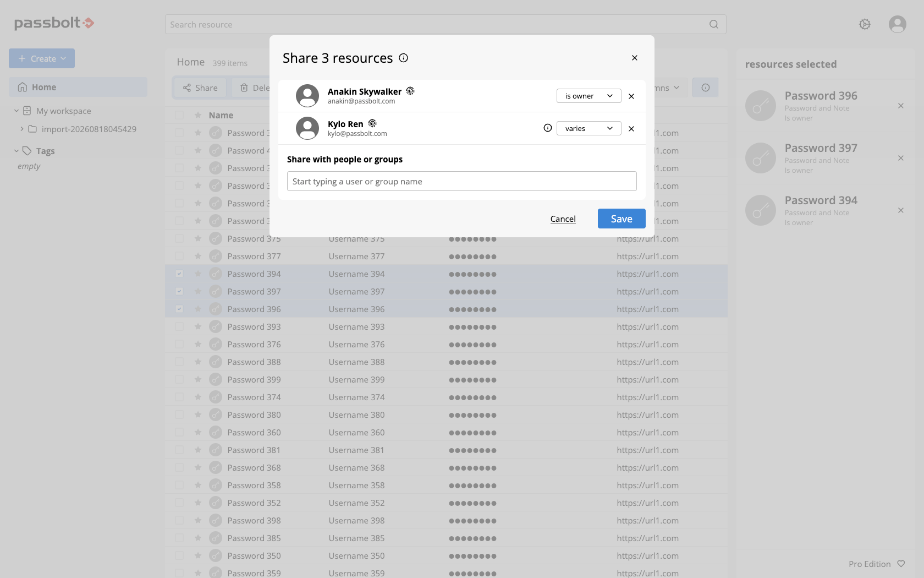The height and width of the screenshot is (578, 924).
Task: Click the Password 396 key thumbnail in sidebar
Action: click(x=761, y=106)
